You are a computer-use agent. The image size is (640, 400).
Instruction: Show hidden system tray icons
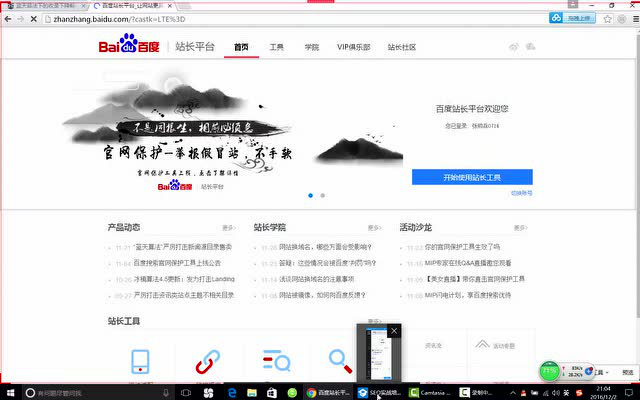pos(513,393)
